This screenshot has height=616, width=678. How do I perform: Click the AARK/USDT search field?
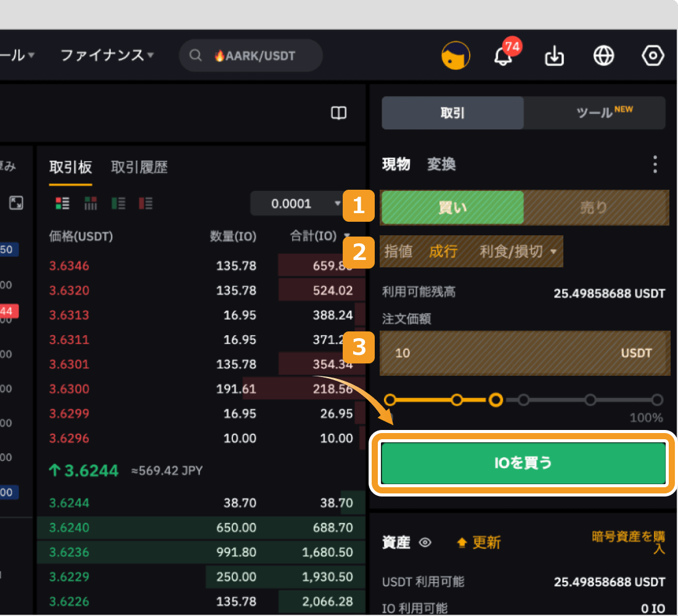coord(251,55)
